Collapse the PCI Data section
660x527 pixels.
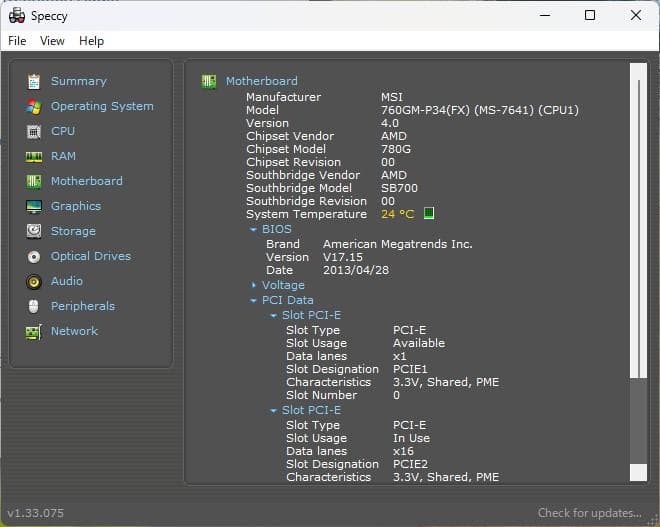(253, 301)
